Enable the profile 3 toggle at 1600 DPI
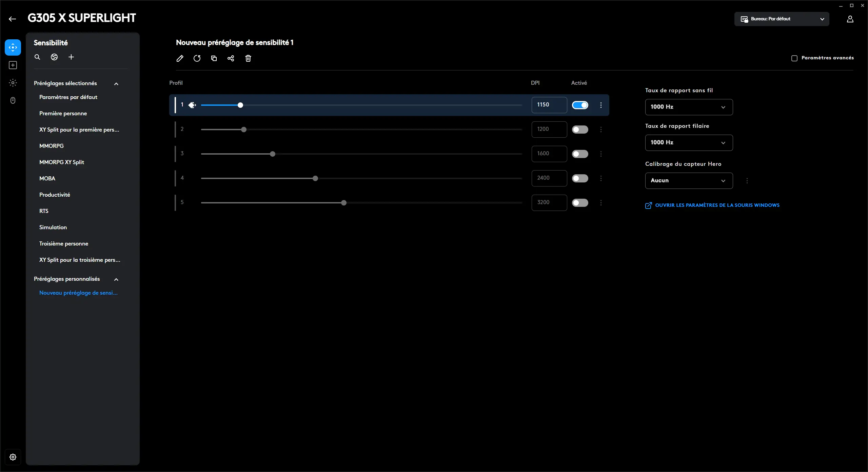 (x=580, y=154)
